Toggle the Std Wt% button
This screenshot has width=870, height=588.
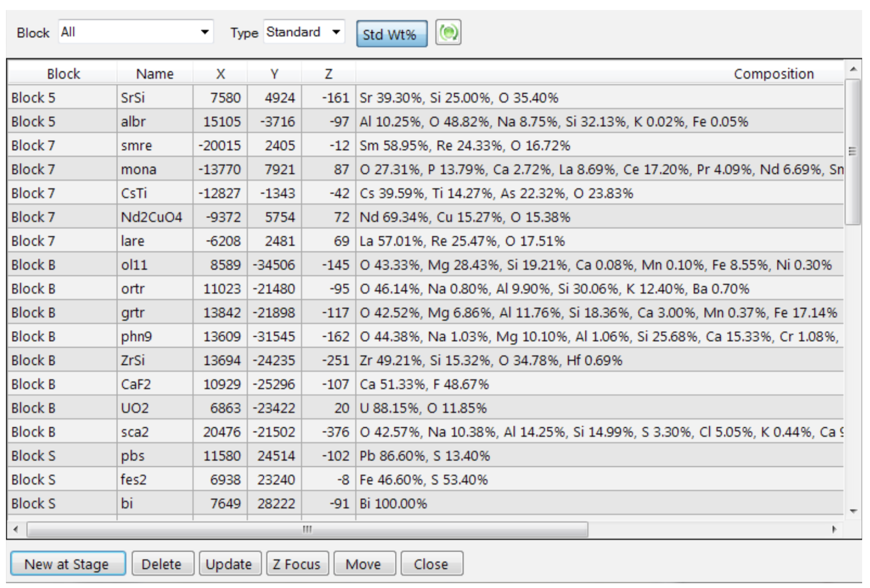pos(391,34)
